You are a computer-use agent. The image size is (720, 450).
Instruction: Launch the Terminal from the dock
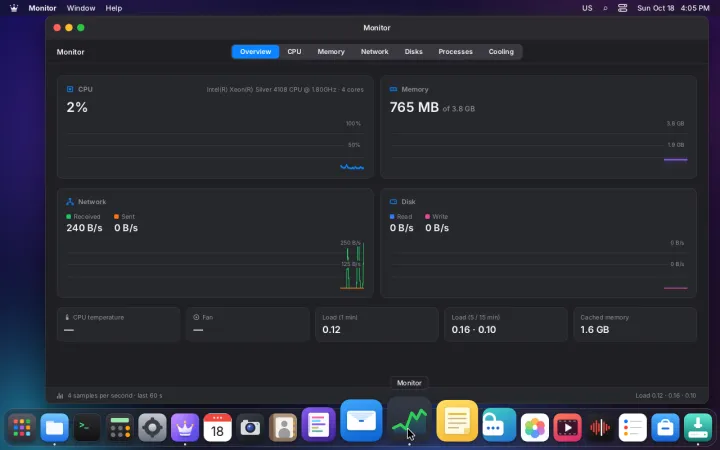click(87, 428)
